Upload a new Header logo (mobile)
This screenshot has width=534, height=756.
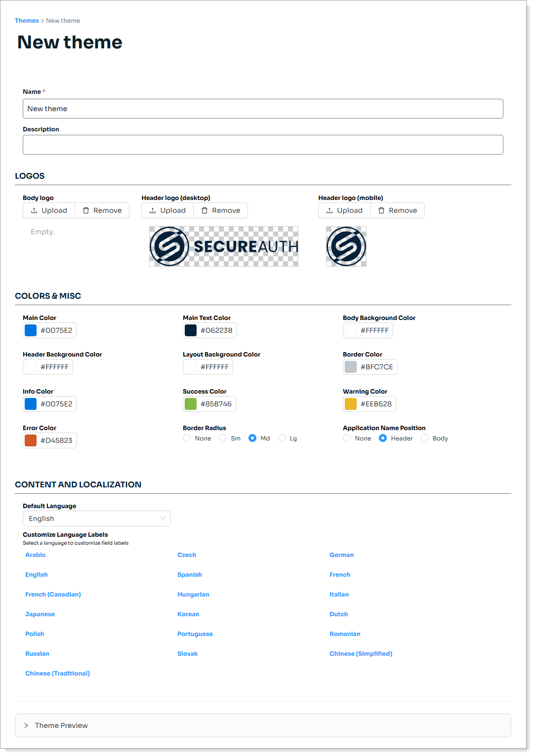tap(344, 210)
